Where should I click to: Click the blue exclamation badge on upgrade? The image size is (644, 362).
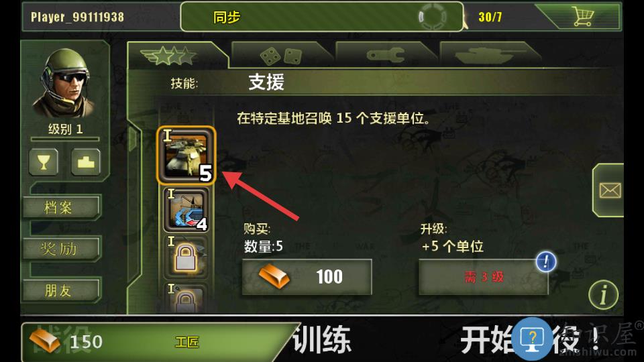546,261
